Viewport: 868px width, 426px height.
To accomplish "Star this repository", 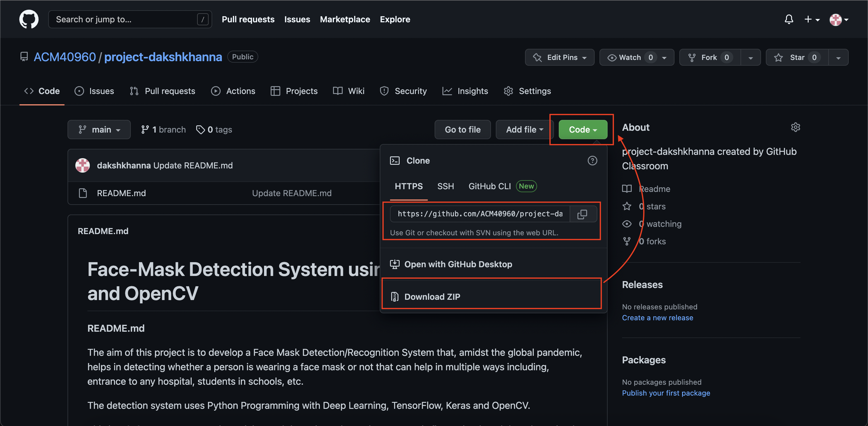I will pos(797,57).
